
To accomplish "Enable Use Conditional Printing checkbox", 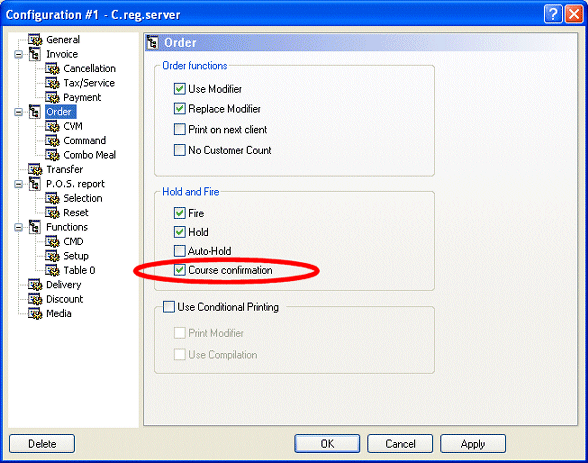I will pos(169,307).
